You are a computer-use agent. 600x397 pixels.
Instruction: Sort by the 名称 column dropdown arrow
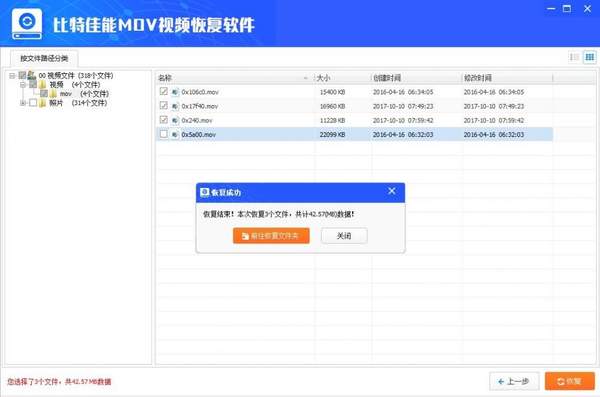(305, 78)
